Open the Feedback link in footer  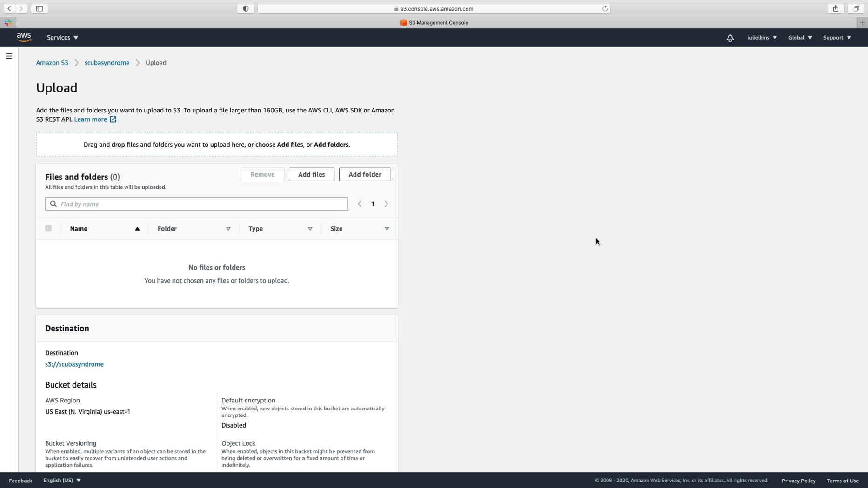20,481
